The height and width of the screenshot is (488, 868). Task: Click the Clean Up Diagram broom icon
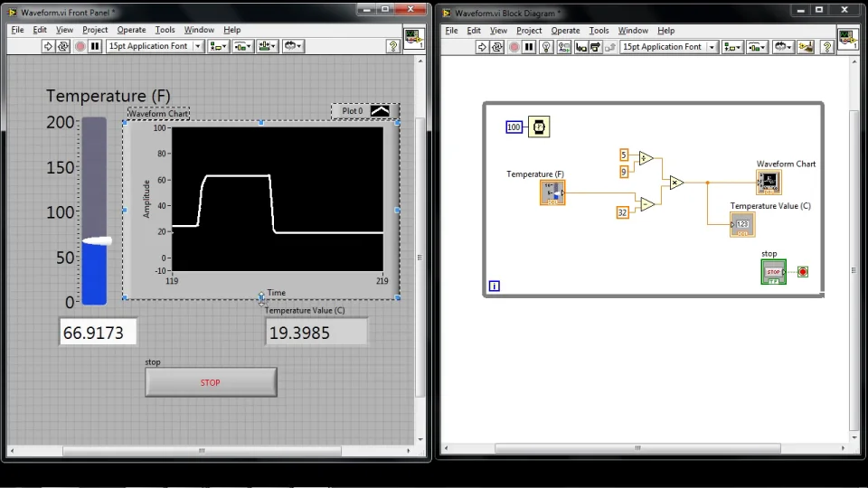pos(805,47)
